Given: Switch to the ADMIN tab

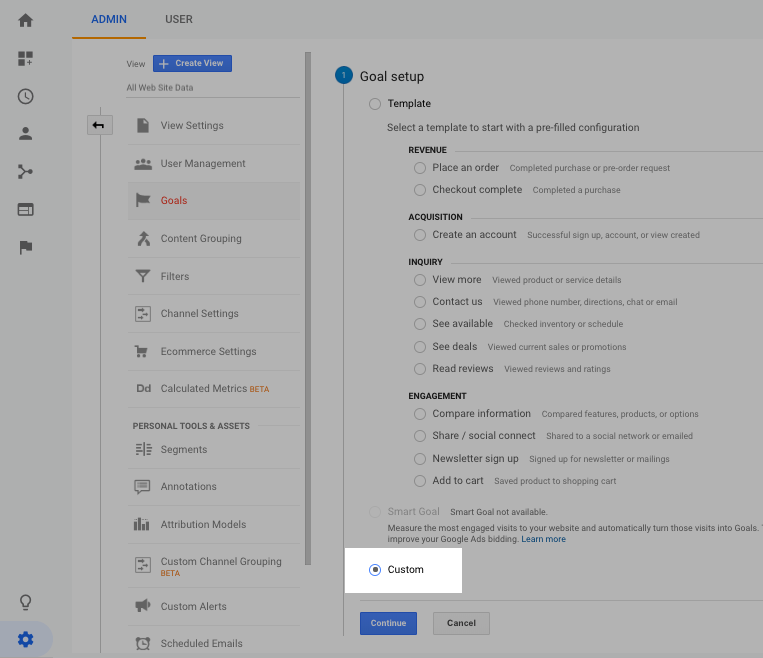Looking at the screenshot, I should pyautogui.click(x=109, y=19).
